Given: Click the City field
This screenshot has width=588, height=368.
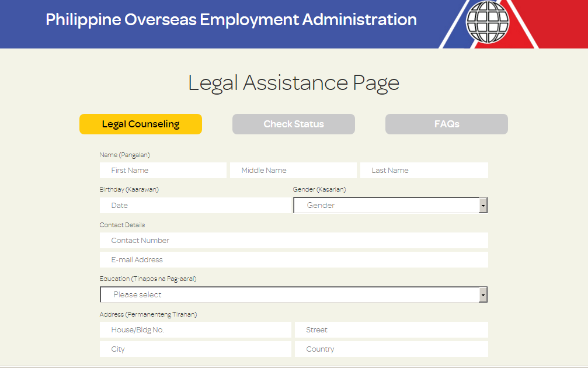Looking at the screenshot, I should click(196, 349).
